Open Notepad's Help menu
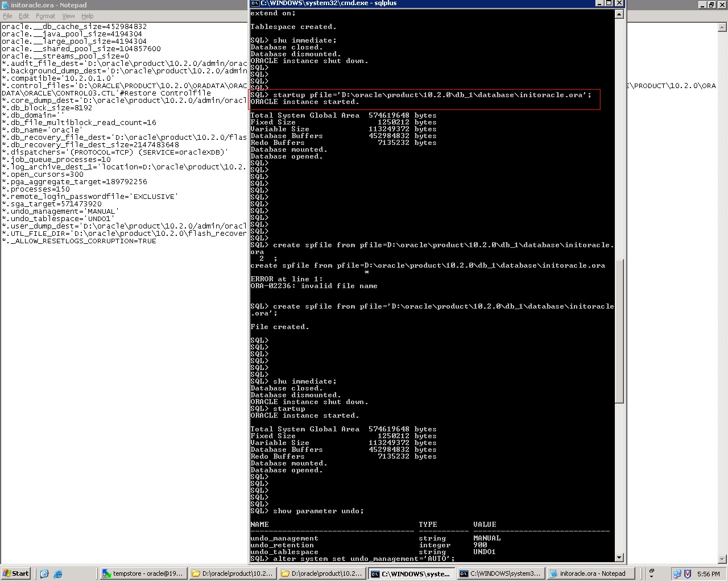Screen dimensions: 728x582 87,16
